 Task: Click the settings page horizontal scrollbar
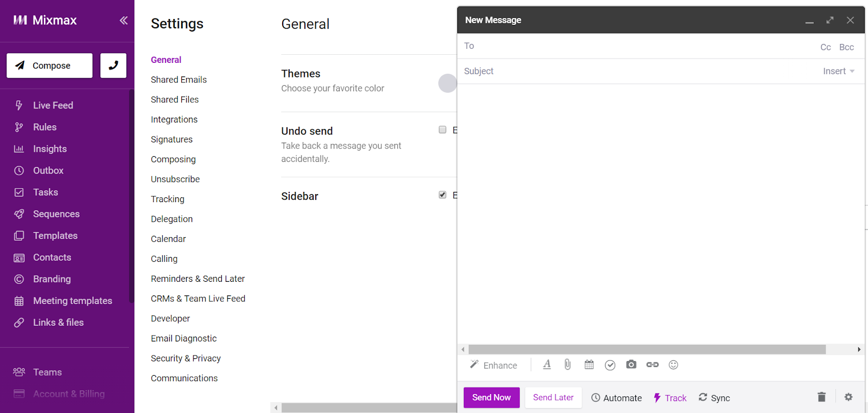coord(369,408)
